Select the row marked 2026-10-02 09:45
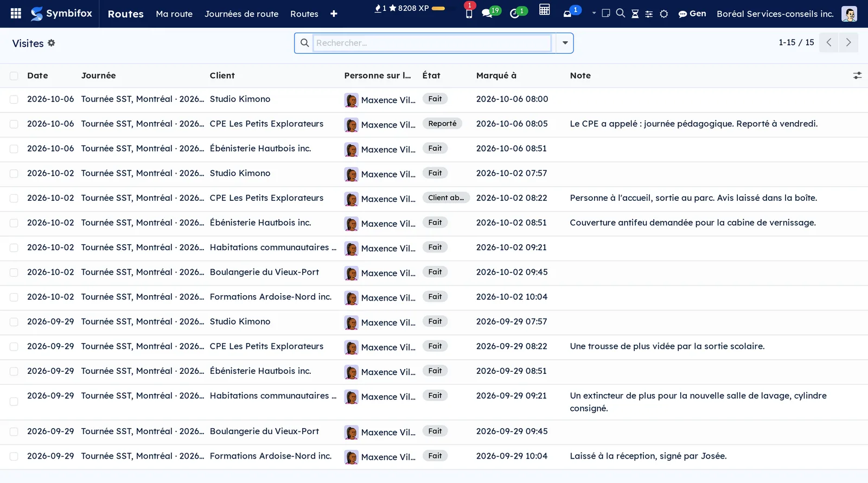The width and height of the screenshot is (868, 483). pyautogui.click(x=14, y=272)
